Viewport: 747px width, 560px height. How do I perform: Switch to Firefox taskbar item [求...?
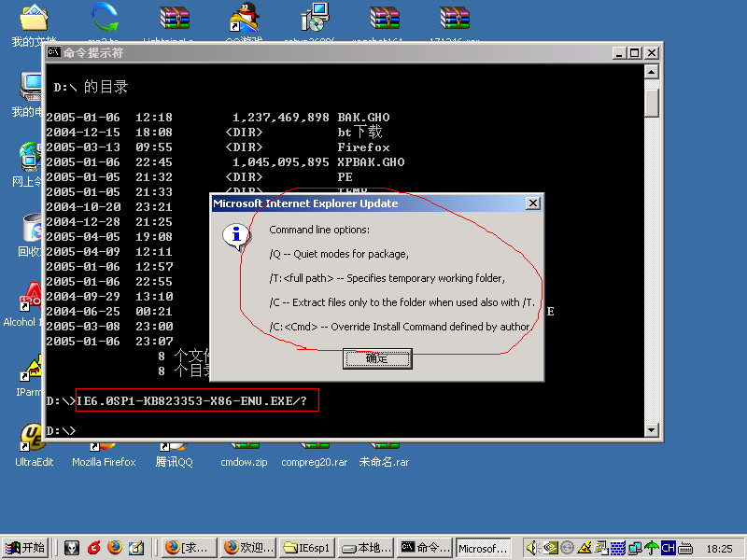(x=190, y=548)
